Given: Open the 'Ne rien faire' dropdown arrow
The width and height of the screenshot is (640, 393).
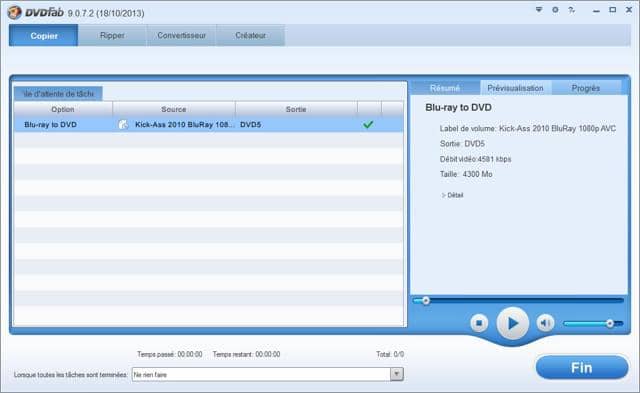Looking at the screenshot, I should point(397,374).
